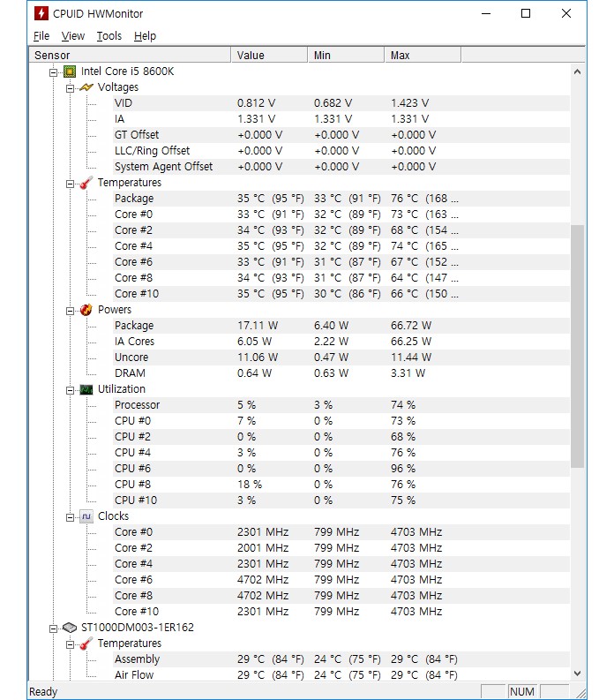Collapse the Clocks section

coord(70,517)
